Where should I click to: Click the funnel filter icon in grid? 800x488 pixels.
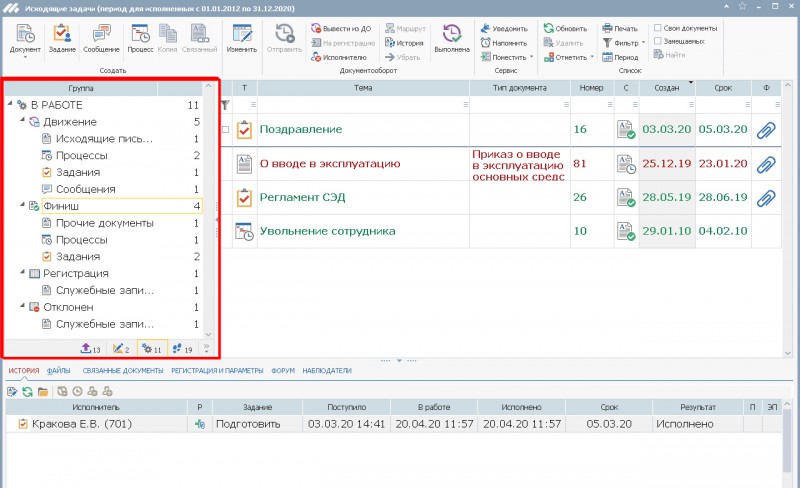click(x=225, y=105)
